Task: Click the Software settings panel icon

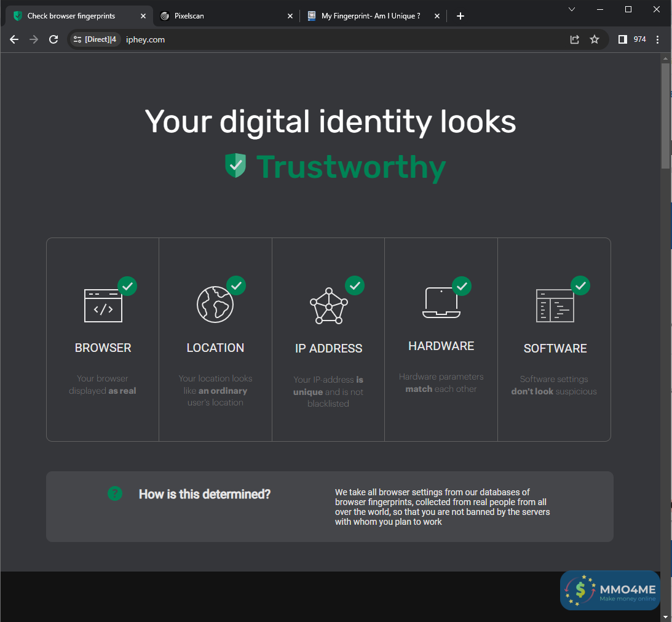Action: click(555, 306)
